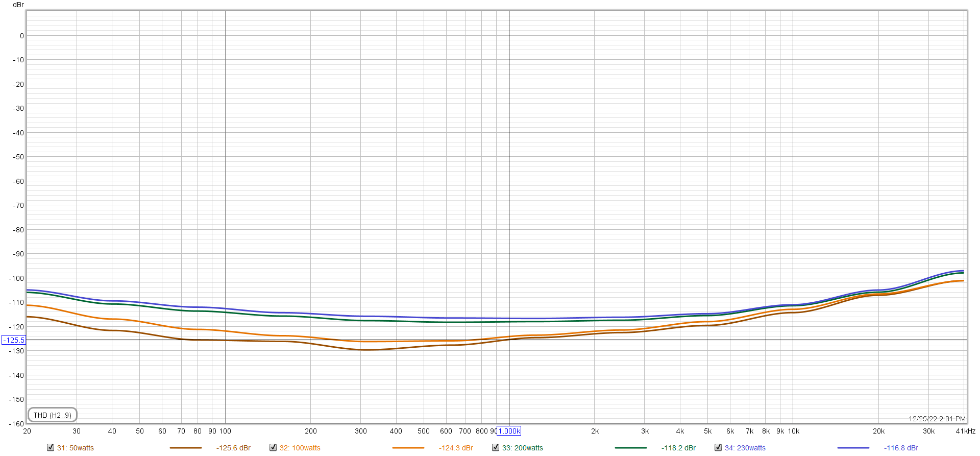Viewport: 980px width, 456px height.
Task: Click the 0 level axis label
Action: 22,36
